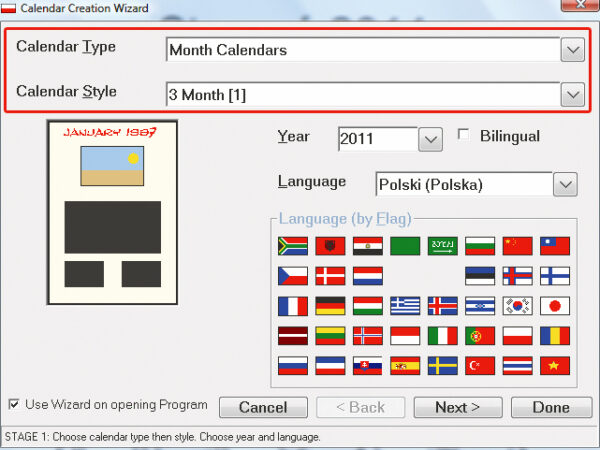Pick the Saudi Arabia flag
Viewport: 600px width, 450px height.
(x=442, y=246)
